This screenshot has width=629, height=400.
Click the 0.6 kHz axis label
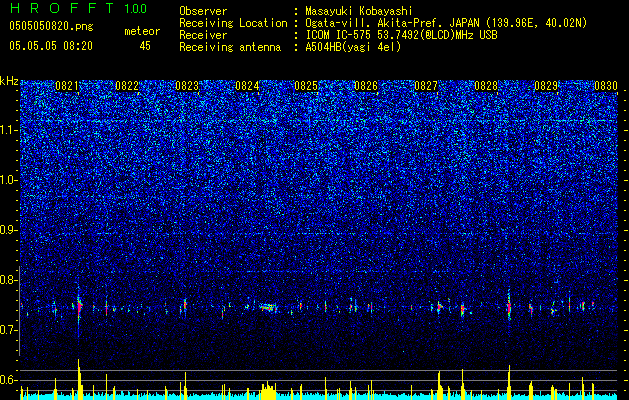point(9,380)
